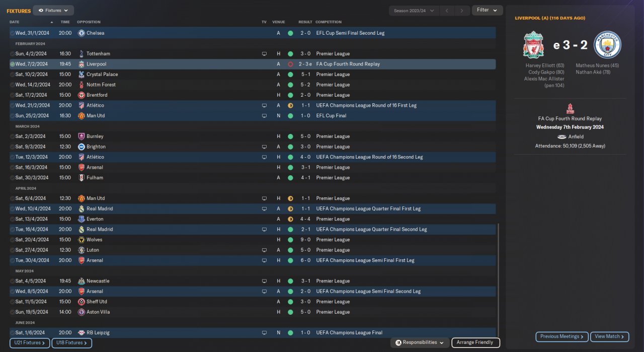Go to the next season arrow
The image size is (644, 352).
click(x=462, y=11)
